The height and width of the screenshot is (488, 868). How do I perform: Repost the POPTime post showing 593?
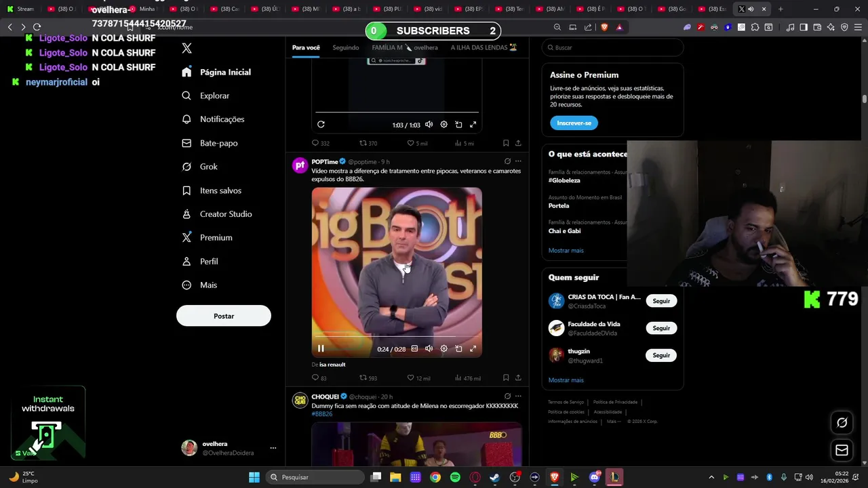[368, 378]
